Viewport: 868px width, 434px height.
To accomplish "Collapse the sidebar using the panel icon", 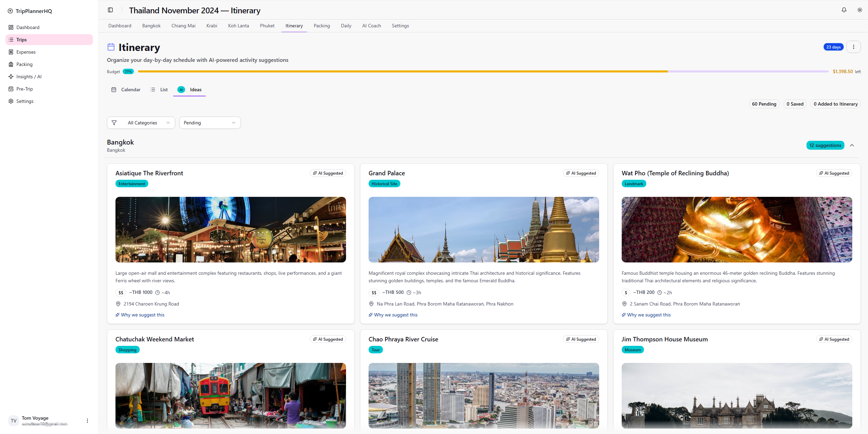I will [x=110, y=10].
